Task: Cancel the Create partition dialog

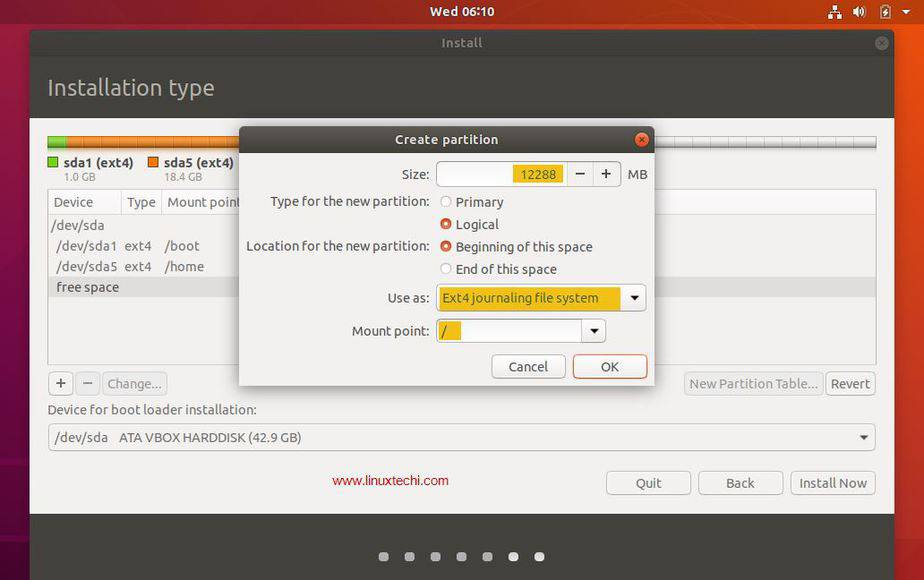Action: [x=528, y=366]
